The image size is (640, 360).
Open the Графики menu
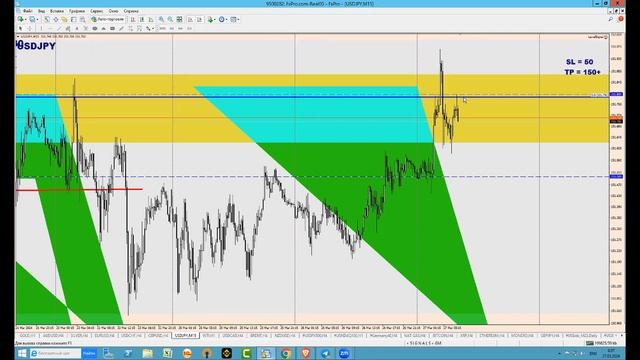77,11
